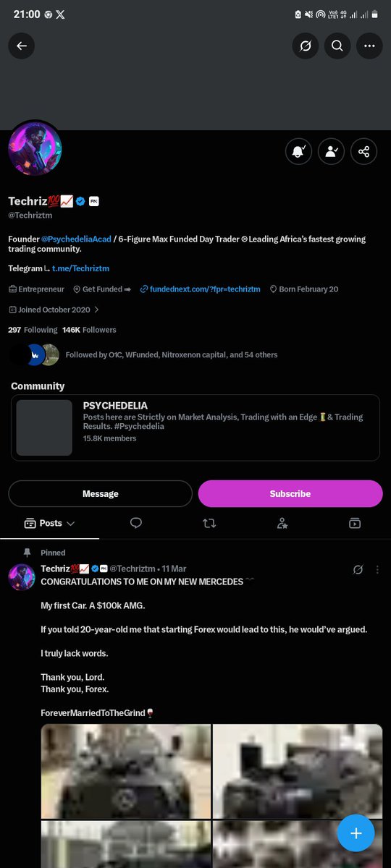View the 146K Followers list
This screenshot has height=868, width=391.
click(89, 330)
